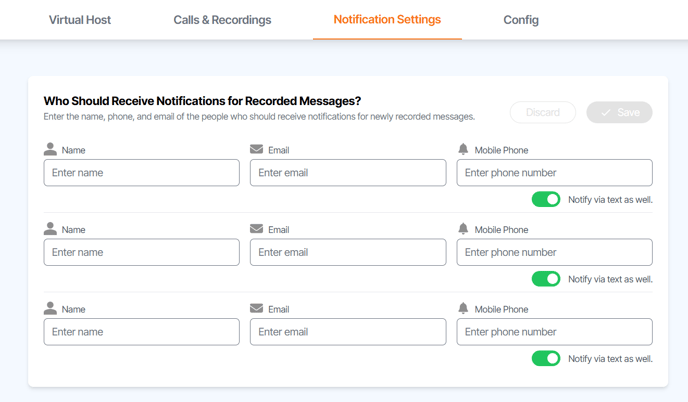Open the Calls & Recordings tab

pos(222,20)
